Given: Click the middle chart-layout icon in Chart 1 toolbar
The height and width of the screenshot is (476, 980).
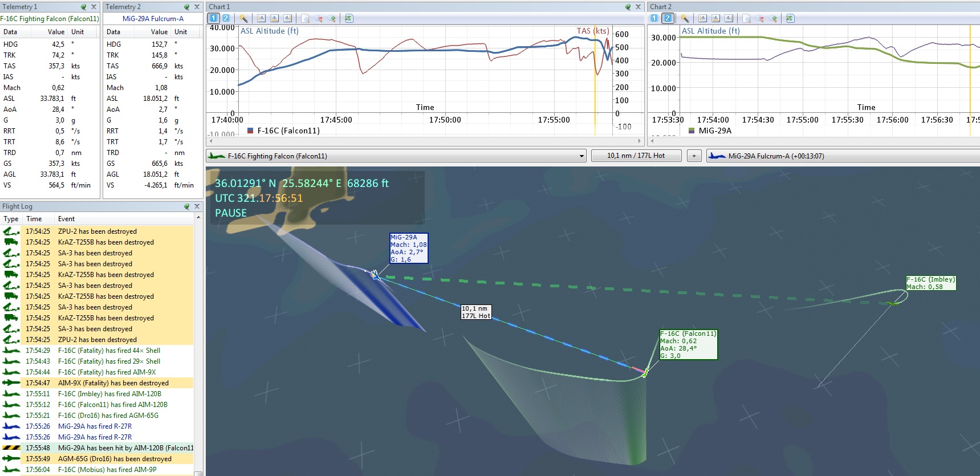Looking at the screenshot, I should pyautogui.click(x=274, y=18).
